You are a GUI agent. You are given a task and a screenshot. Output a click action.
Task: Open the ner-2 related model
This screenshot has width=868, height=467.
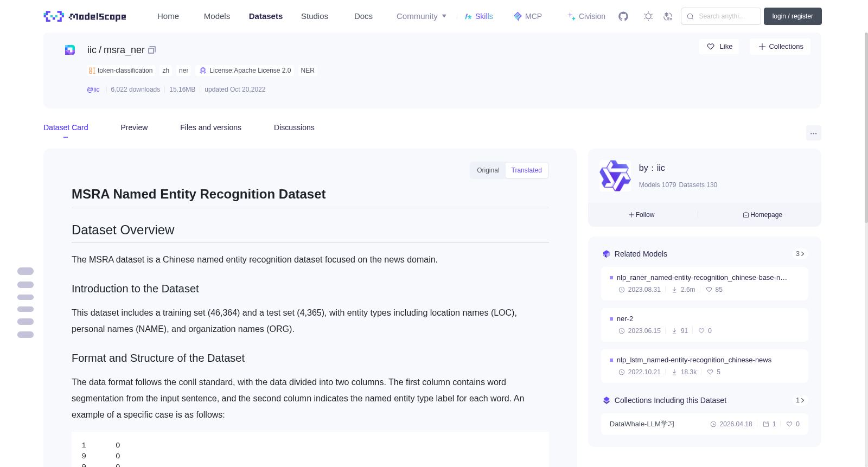pos(704,324)
